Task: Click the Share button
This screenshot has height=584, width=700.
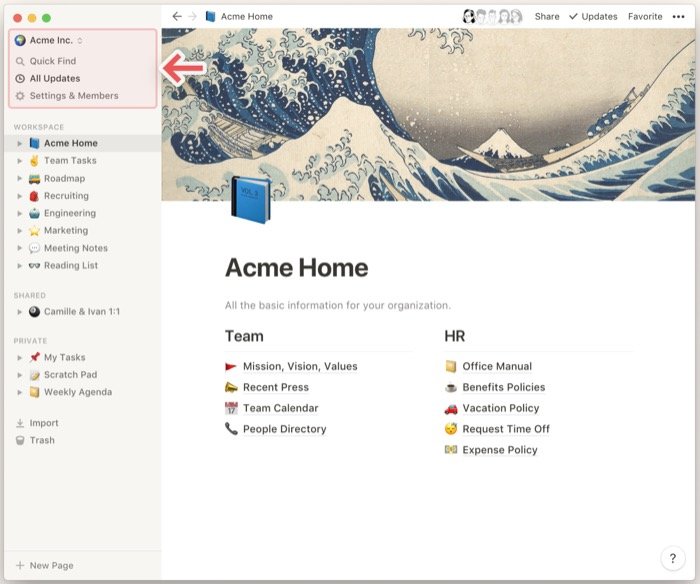Action: 547,17
